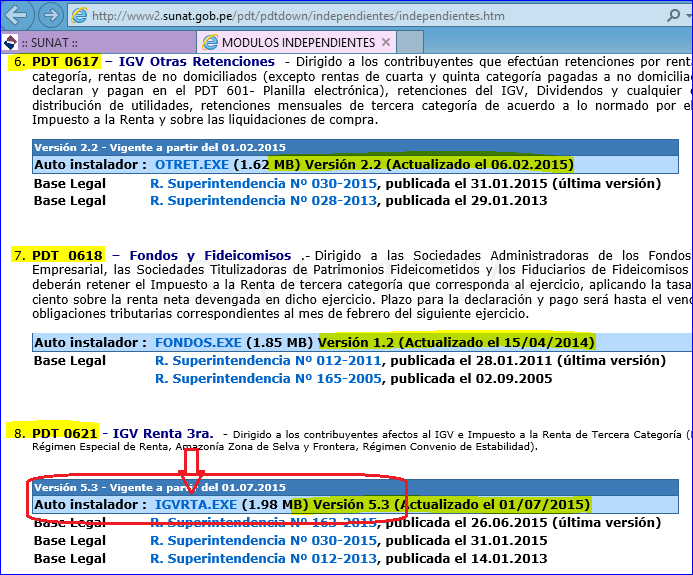The height and width of the screenshot is (575, 693).
Task: Click 'publicada el 14.01.2013' text
Action: coord(466,559)
